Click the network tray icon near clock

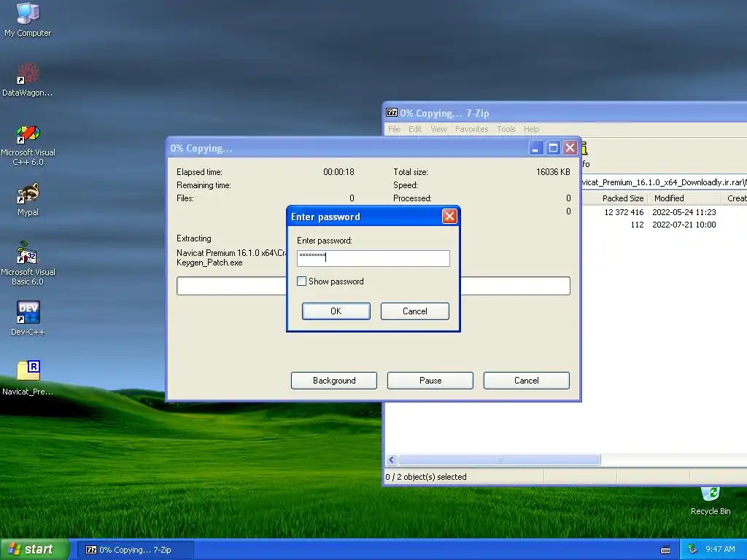click(693, 550)
